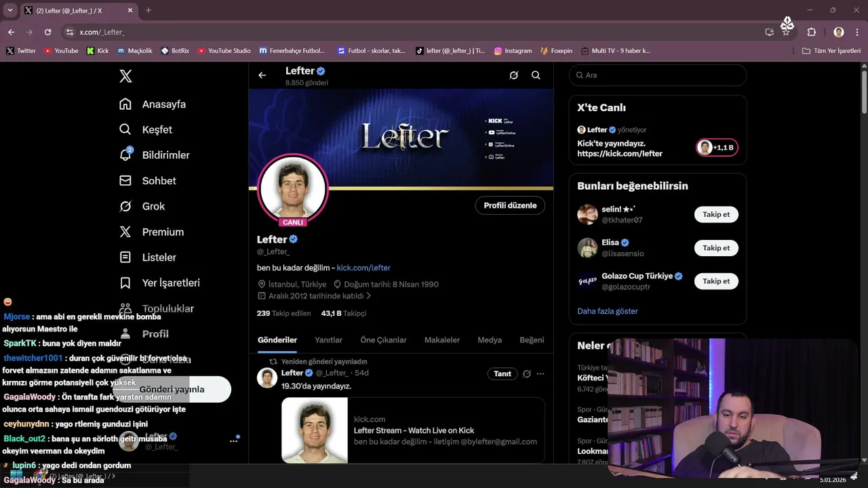Viewport: 868px width, 488px height.
Task: Follow selin! account
Action: click(x=716, y=215)
